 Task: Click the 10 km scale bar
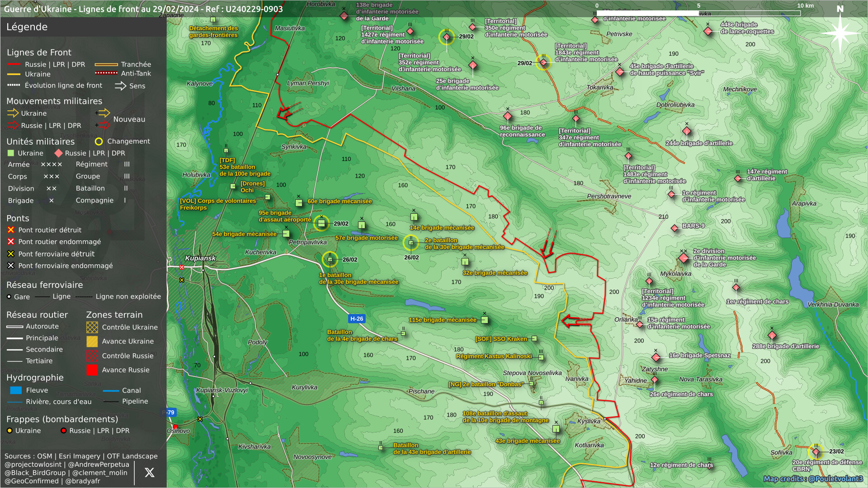click(x=698, y=13)
